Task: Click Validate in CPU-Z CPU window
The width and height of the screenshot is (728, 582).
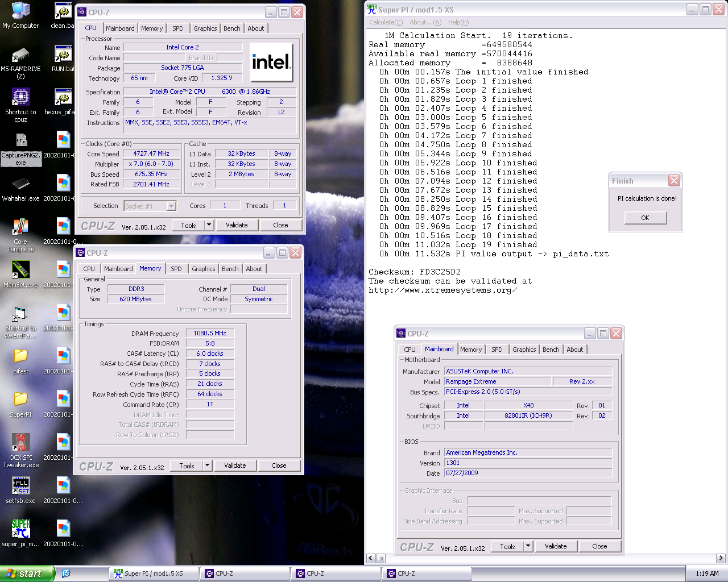Action: coord(237,225)
